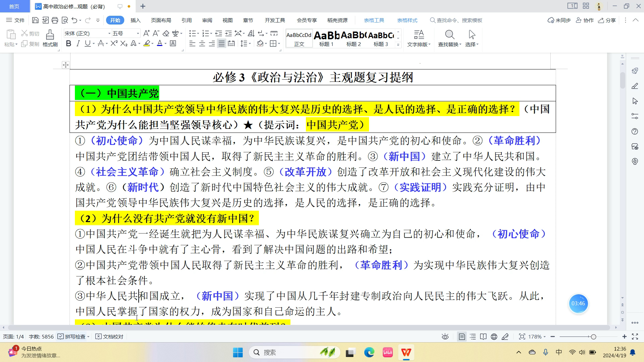Increase paragraph indent
This screenshot has width=644, height=362.
(228, 33)
